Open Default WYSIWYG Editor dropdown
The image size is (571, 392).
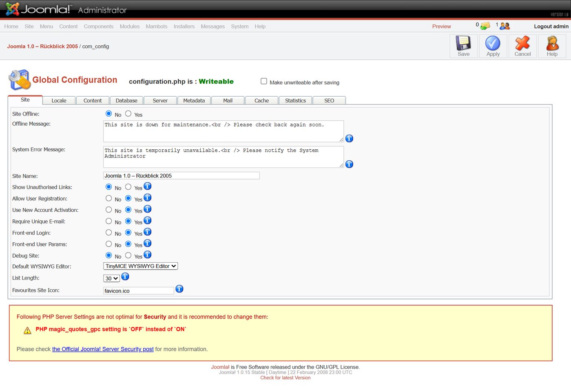141,266
